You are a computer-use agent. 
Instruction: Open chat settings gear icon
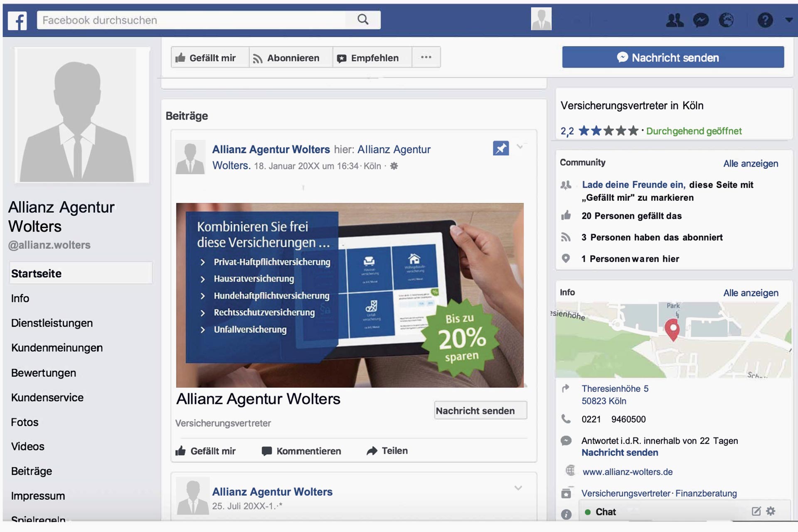pos(771,511)
